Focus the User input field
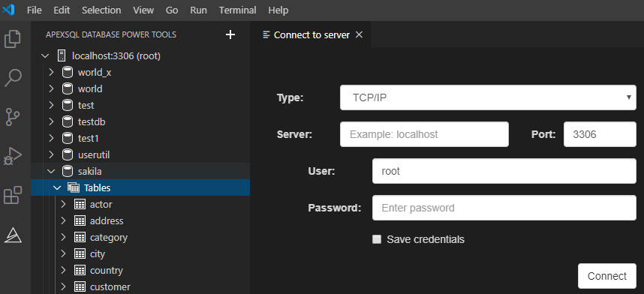This screenshot has height=294, width=644. (x=504, y=171)
